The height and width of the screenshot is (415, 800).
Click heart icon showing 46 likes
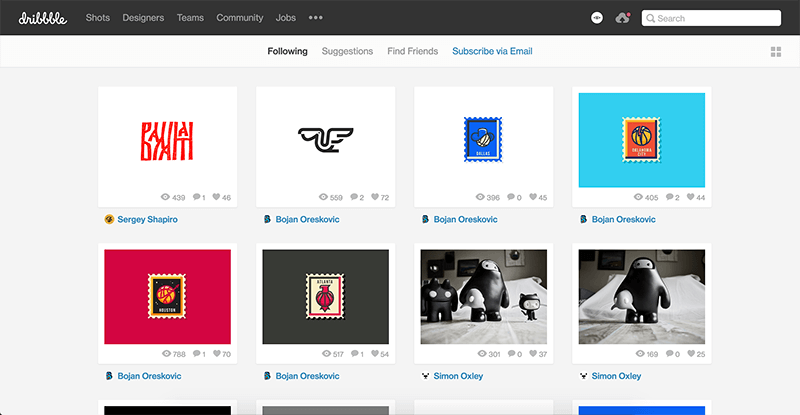213,198
